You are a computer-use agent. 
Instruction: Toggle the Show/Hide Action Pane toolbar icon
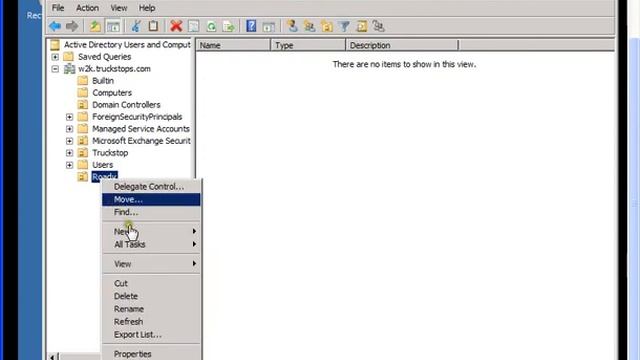point(269,27)
